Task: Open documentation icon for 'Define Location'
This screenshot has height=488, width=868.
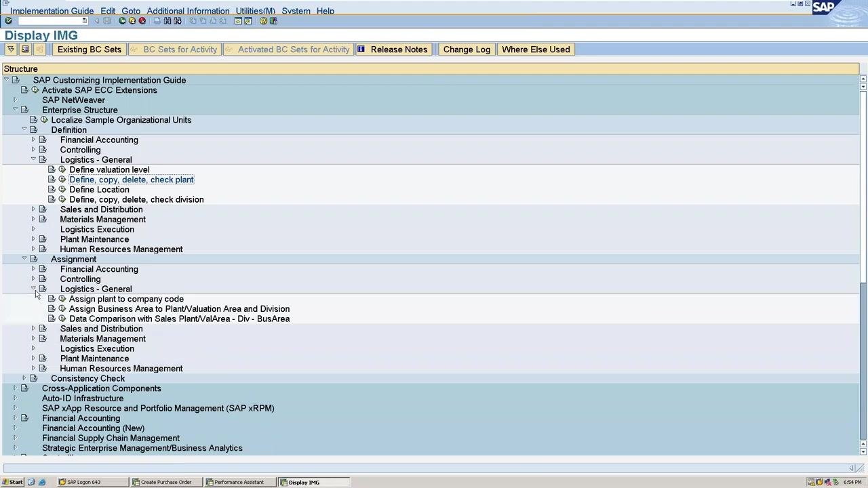Action: click(x=52, y=190)
